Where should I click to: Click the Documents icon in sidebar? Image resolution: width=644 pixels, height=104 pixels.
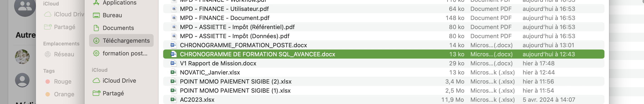pyautogui.click(x=96, y=28)
